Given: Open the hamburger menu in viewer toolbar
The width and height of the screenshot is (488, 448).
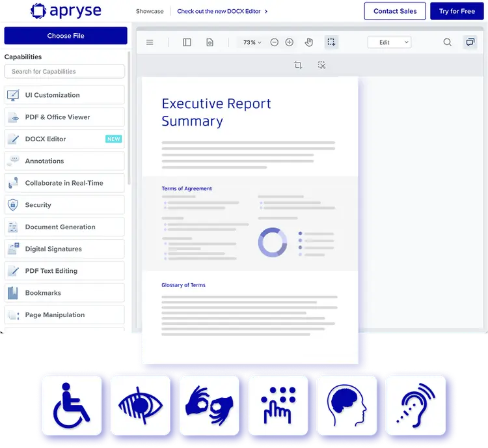Looking at the screenshot, I should pyautogui.click(x=150, y=42).
